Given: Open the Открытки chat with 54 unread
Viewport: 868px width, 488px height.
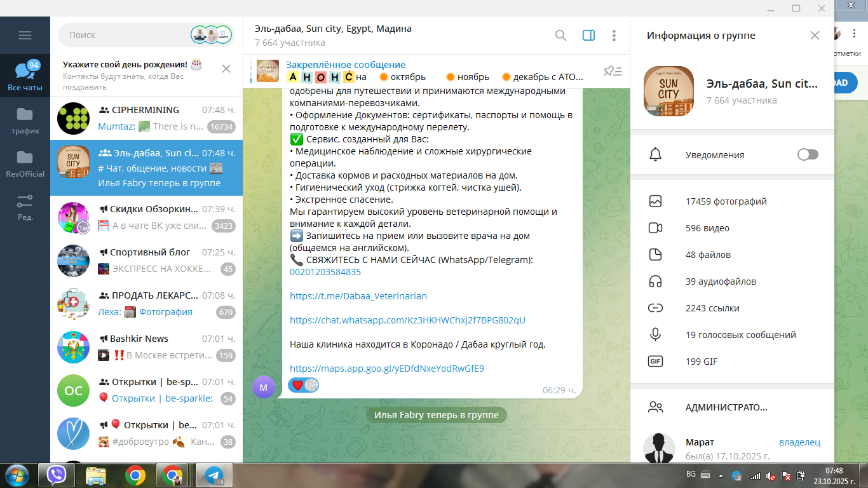Looking at the screenshot, I should pyautogui.click(x=146, y=390).
